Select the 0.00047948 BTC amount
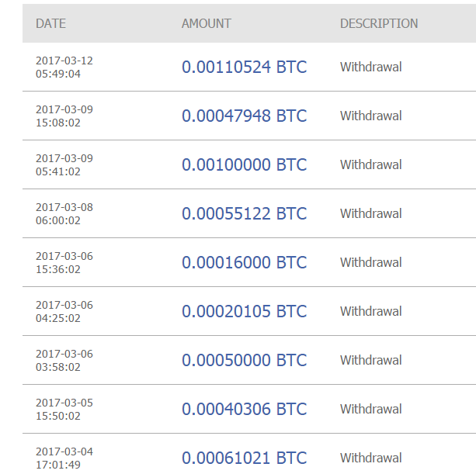Image resolution: width=476 pixels, height=474 pixels. pos(244,116)
